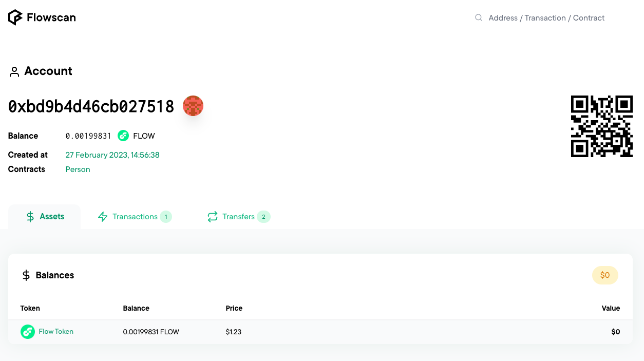
Task: Click the Flow Token row icon
Action: point(27,332)
